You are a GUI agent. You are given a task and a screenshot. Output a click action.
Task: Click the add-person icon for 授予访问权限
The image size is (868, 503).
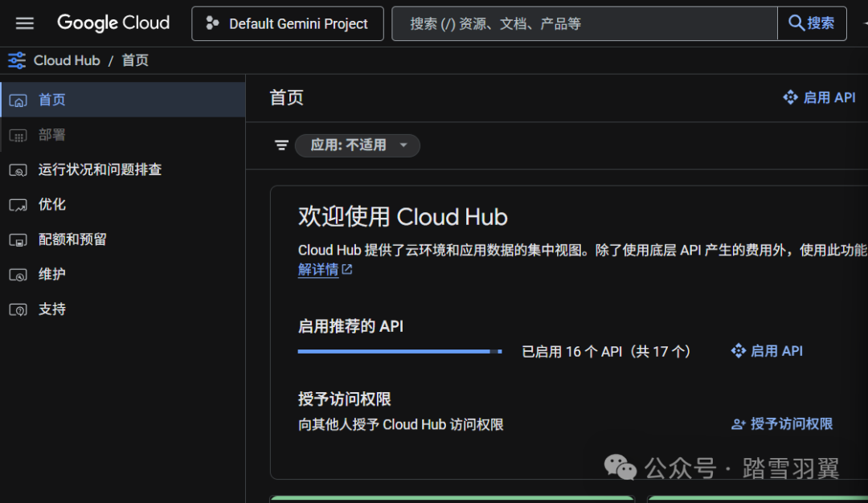(739, 424)
